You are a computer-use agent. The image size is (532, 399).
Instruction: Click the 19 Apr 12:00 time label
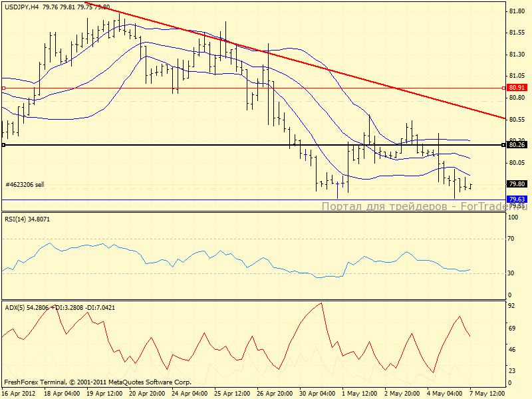coord(104,394)
